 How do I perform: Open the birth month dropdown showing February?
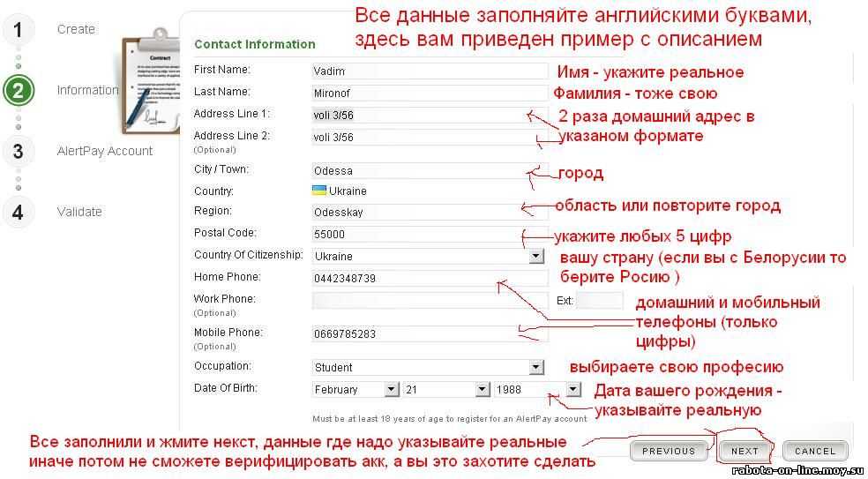tap(392, 389)
